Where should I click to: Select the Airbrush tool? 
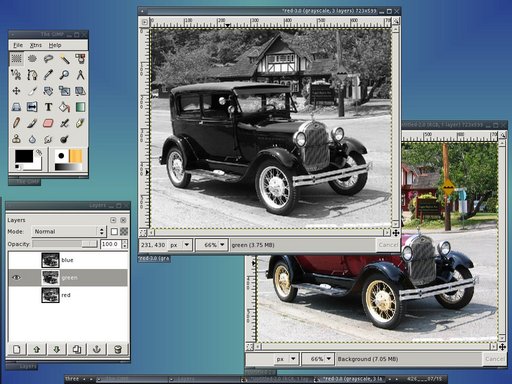click(64, 123)
